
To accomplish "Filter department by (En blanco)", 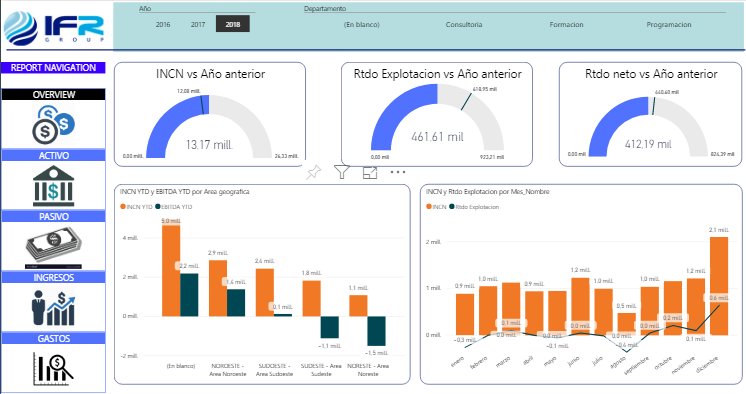I will pos(362,24).
